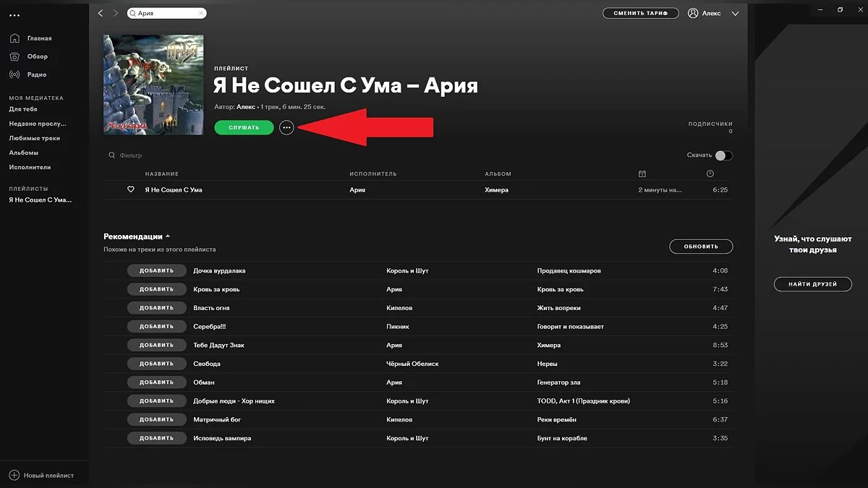
Task: Add Кровь за кровь to the playlist
Action: (156, 289)
